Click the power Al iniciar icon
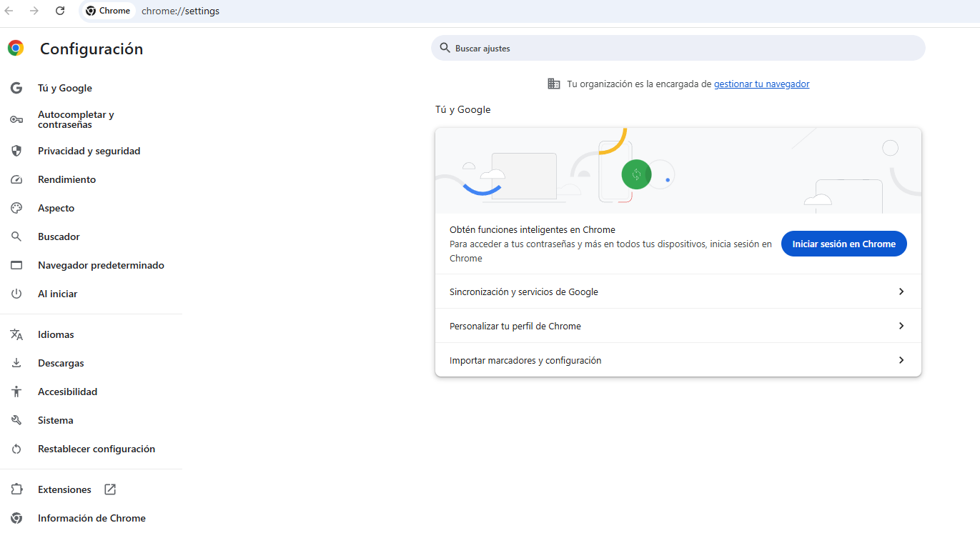 click(16, 294)
